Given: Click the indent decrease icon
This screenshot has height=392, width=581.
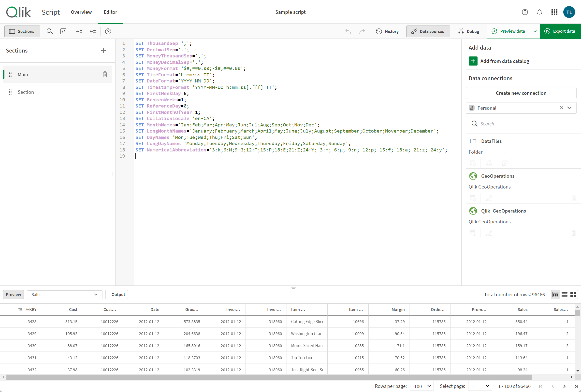Looking at the screenshot, I should point(93,31).
